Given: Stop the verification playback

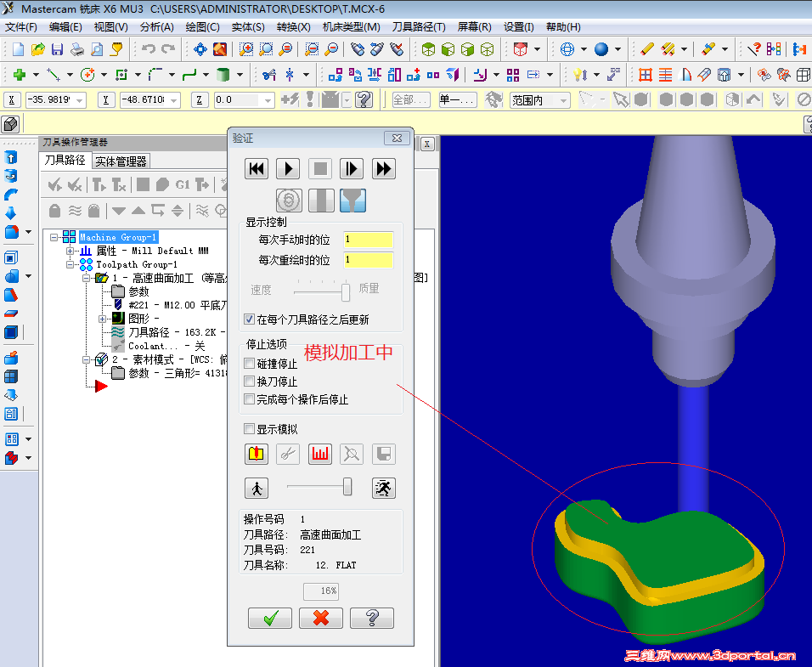Looking at the screenshot, I should [320, 169].
